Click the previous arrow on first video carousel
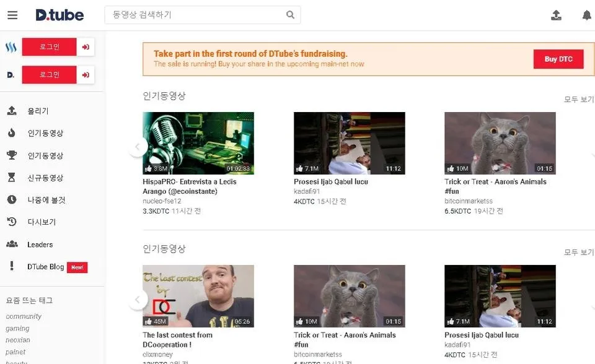595x364 pixels. point(138,147)
